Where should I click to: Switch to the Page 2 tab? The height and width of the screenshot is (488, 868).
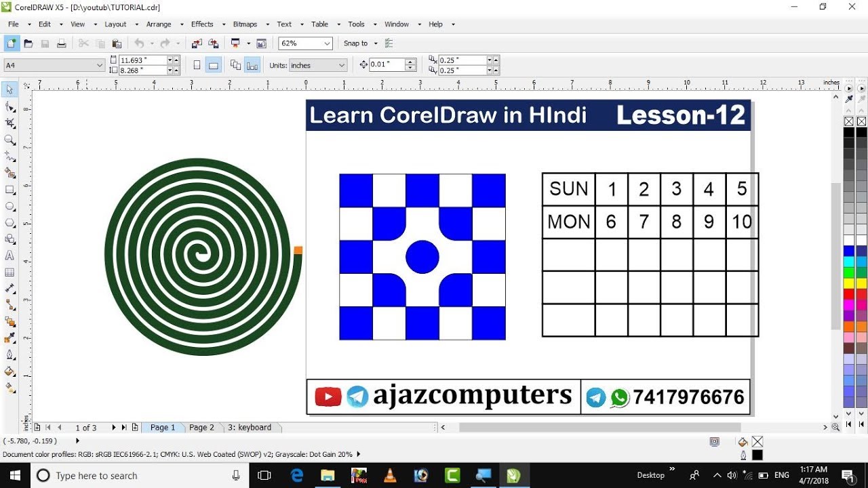pos(201,428)
